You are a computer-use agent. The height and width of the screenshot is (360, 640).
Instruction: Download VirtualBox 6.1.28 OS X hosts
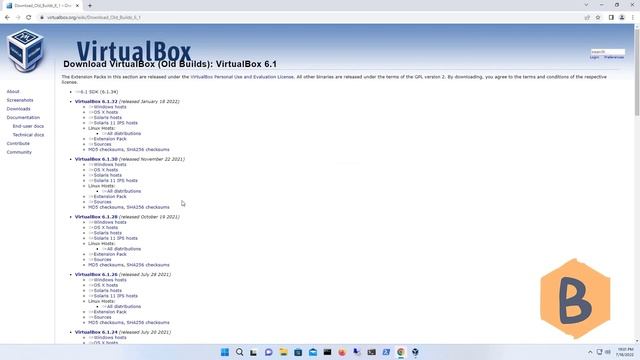[103, 228]
